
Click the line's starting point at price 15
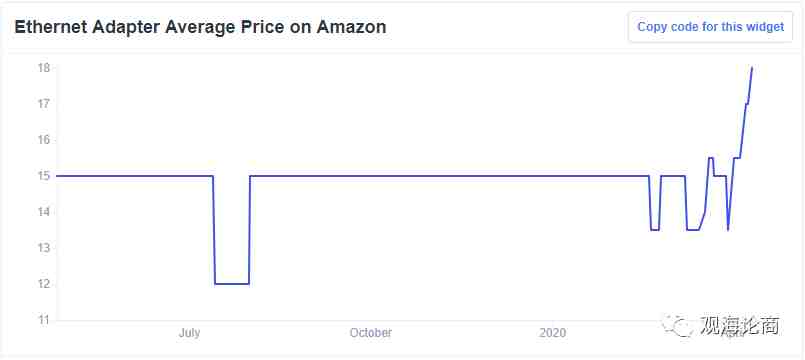point(57,176)
